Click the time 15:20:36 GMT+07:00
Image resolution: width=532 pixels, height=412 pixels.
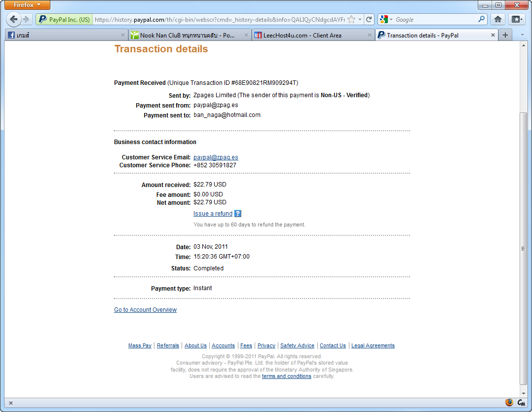[x=222, y=257]
